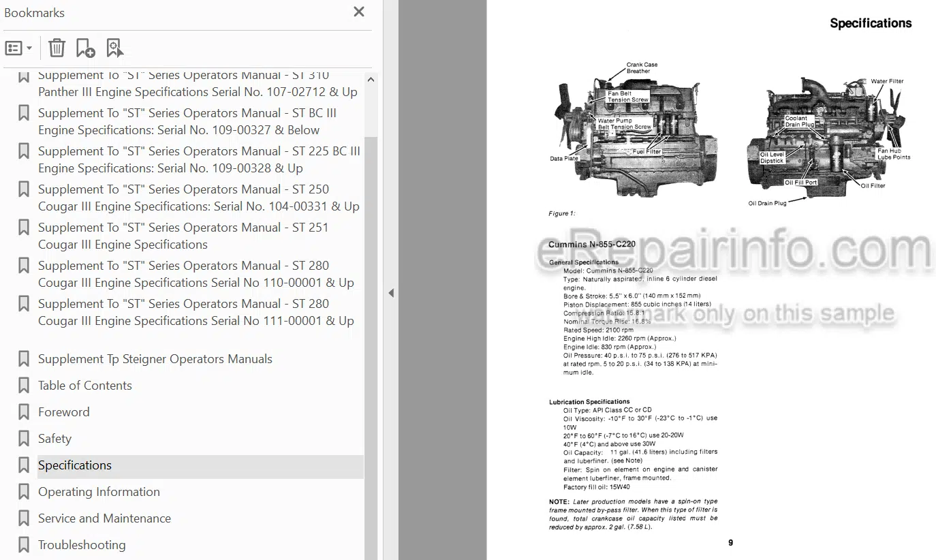This screenshot has height=560, width=936.
Task: Click the bookmark icon beside Service and Maintenance
Action: (24, 518)
